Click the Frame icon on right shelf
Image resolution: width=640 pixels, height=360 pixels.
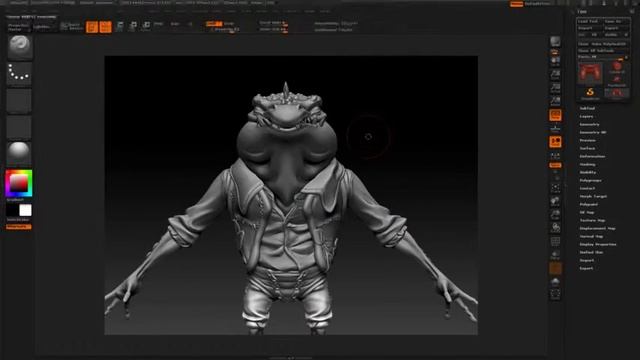click(555, 188)
